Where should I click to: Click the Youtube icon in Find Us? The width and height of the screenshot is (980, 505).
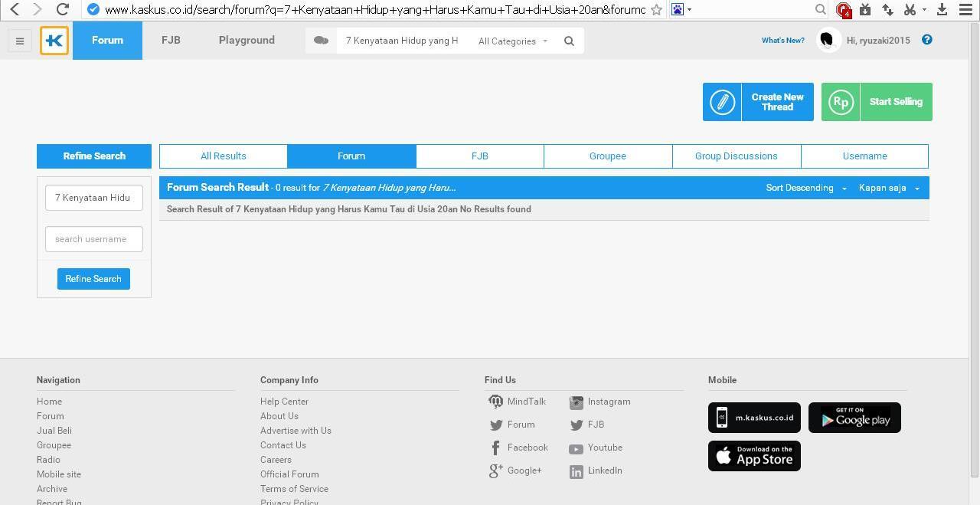[x=577, y=449]
